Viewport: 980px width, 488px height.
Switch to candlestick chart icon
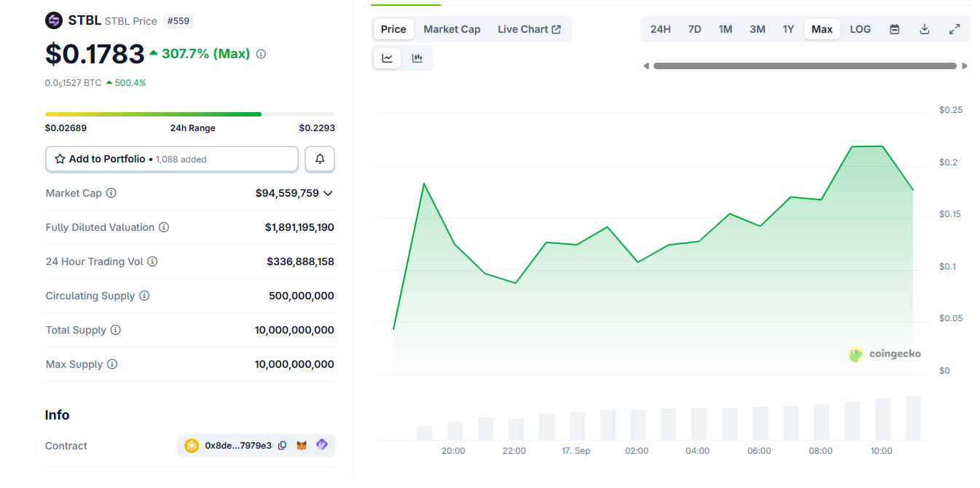(x=417, y=58)
